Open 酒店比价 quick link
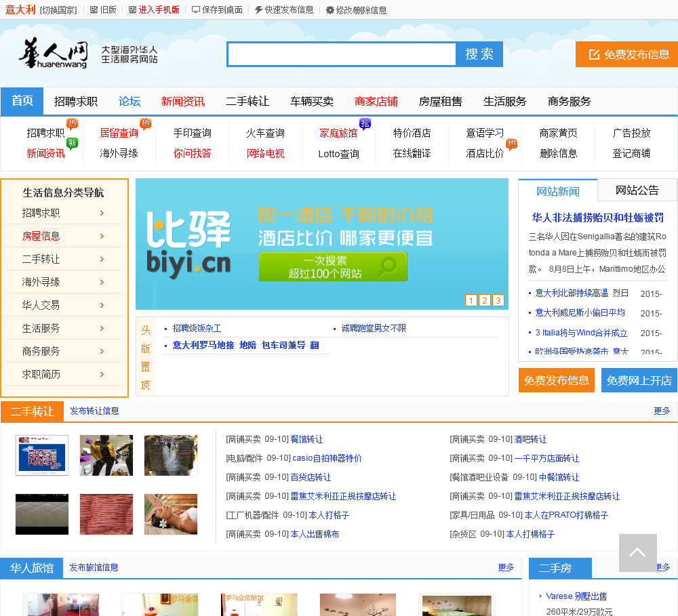This screenshot has height=616, width=678. pyautogui.click(x=485, y=153)
